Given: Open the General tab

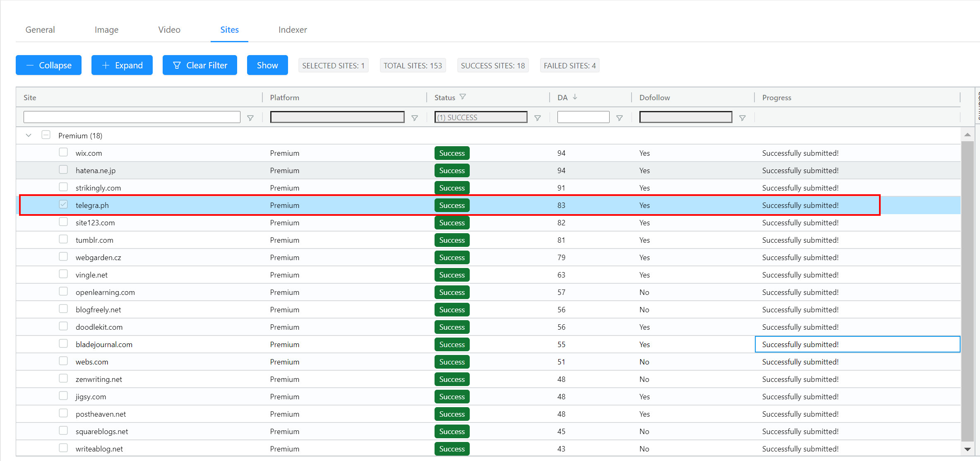Looking at the screenshot, I should (40, 30).
